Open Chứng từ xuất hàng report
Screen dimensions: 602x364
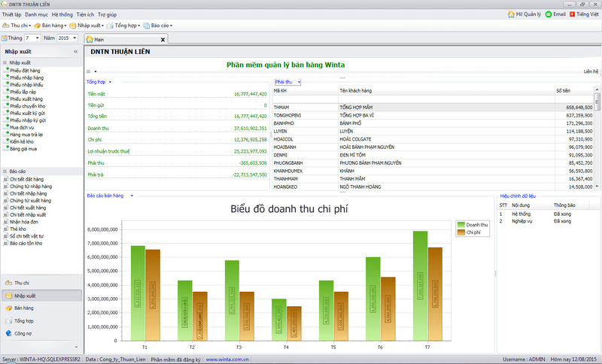pos(30,201)
